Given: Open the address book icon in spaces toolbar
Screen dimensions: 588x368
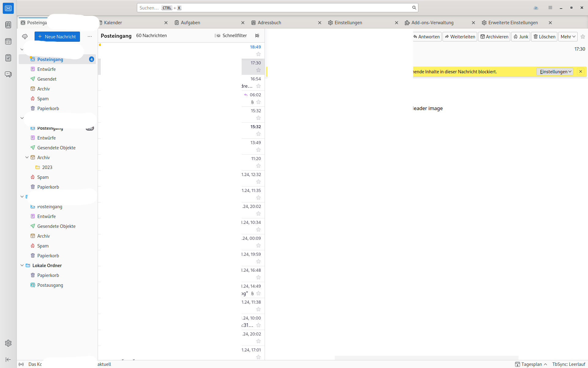Looking at the screenshot, I should click(x=8, y=25).
